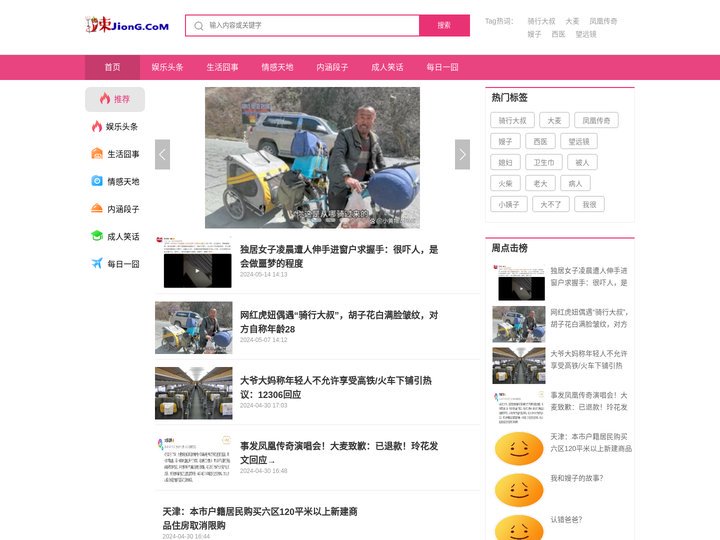Click the carousel image of cycling uncle

point(312,158)
